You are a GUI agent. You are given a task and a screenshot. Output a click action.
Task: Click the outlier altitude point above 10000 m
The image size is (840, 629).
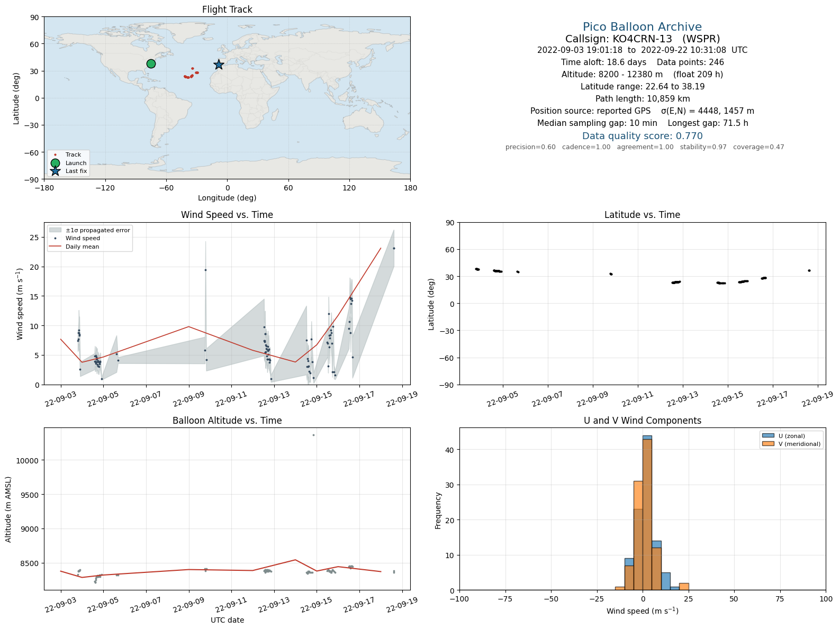click(x=313, y=435)
